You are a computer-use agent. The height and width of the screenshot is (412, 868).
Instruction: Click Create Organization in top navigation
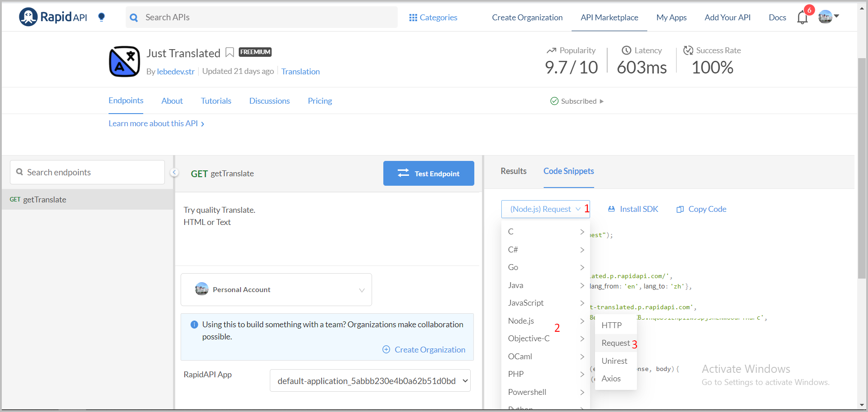click(527, 18)
